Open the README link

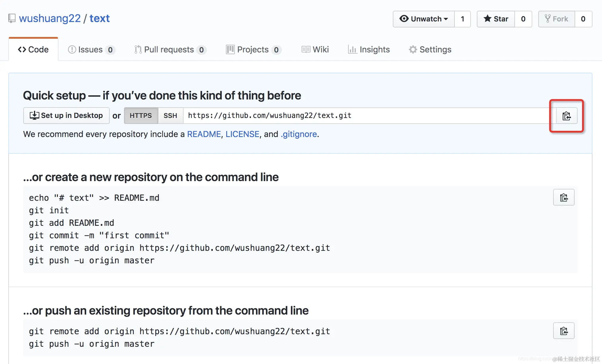click(x=204, y=134)
